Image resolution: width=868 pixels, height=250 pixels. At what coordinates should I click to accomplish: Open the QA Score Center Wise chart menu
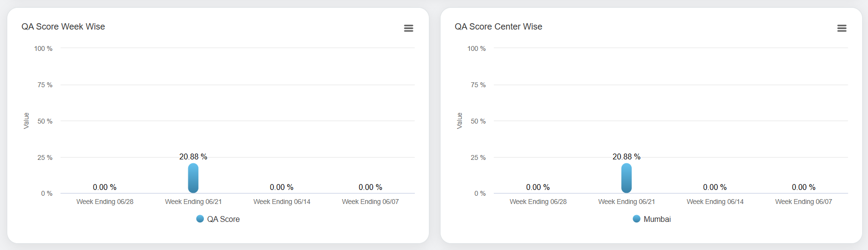point(842,28)
